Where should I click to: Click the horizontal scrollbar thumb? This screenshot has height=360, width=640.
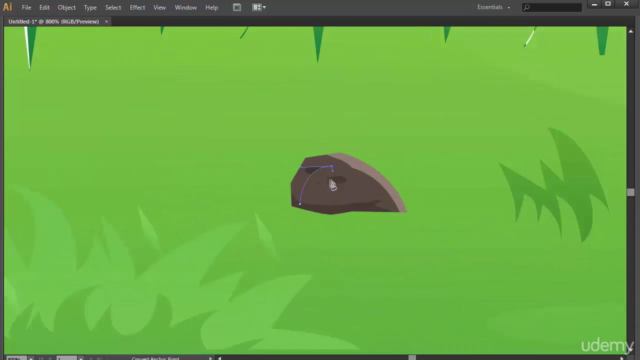pyautogui.click(x=412, y=358)
